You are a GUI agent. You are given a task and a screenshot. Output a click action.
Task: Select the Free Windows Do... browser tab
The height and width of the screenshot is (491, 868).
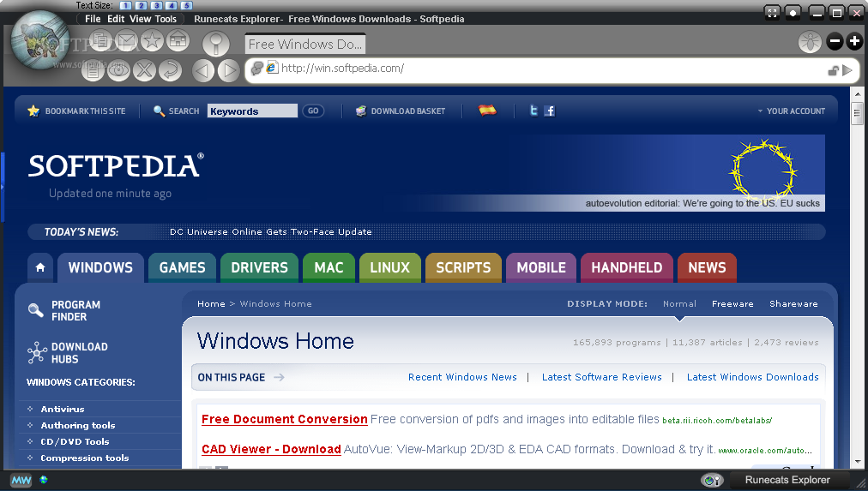pos(305,45)
